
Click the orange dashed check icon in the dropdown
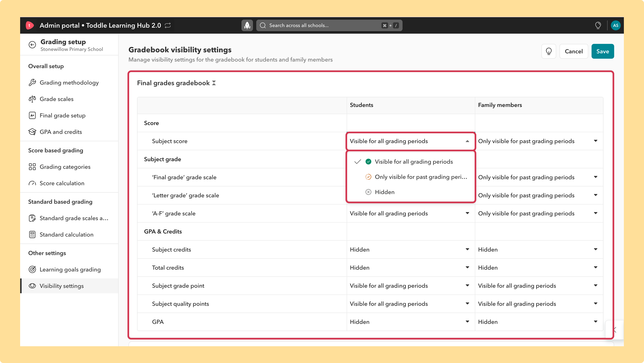(x=368, y=177)
